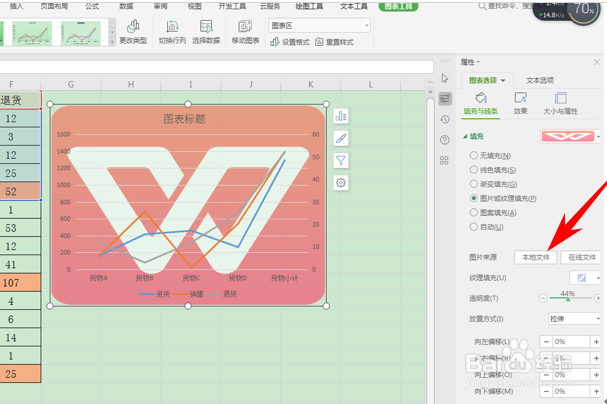The image size is (607, 404).
Task: Switch to the 文本选项 panel tab
Action: point(540,80)
